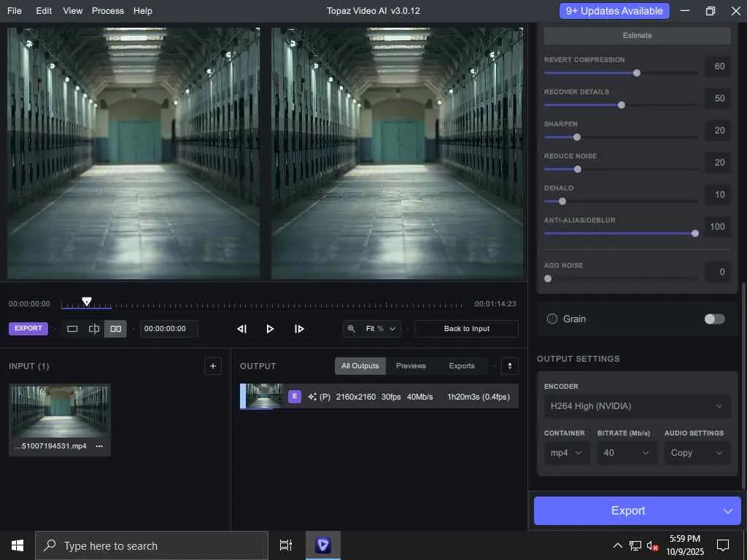Switch to the Previews tab
Viewport: 747px width, 560px height.
pyautogui.click(x=411, y=366)
